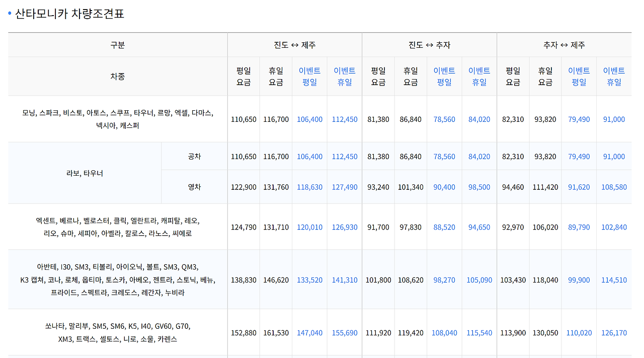Select the 131,760 fare cell
The width and height of the screenshot is (644, 358).
click(x=276, y=187)
